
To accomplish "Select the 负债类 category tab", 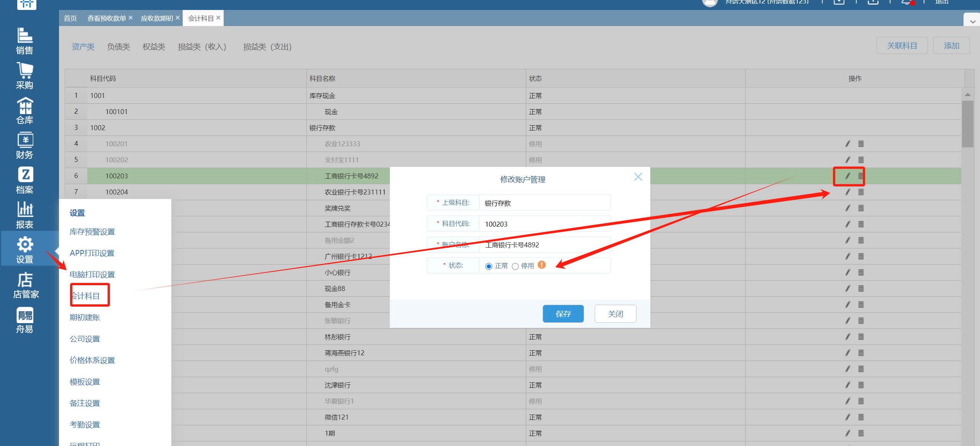I will click(x=118, y=47).
